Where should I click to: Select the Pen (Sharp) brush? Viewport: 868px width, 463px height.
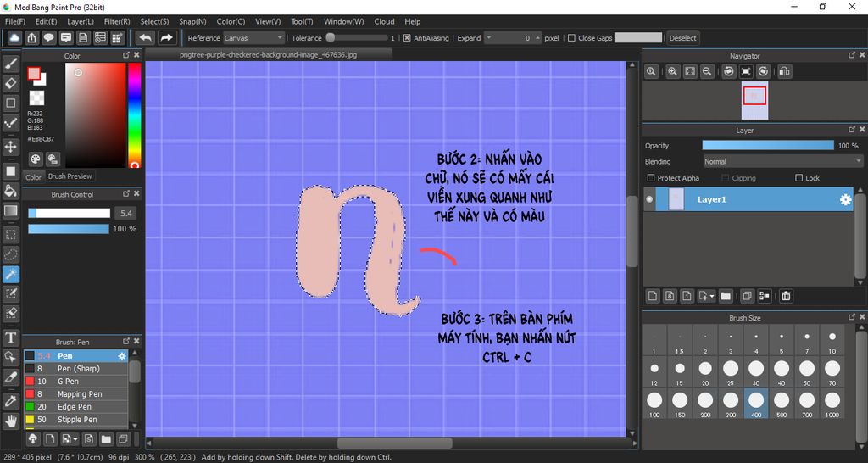coord(75,369)
